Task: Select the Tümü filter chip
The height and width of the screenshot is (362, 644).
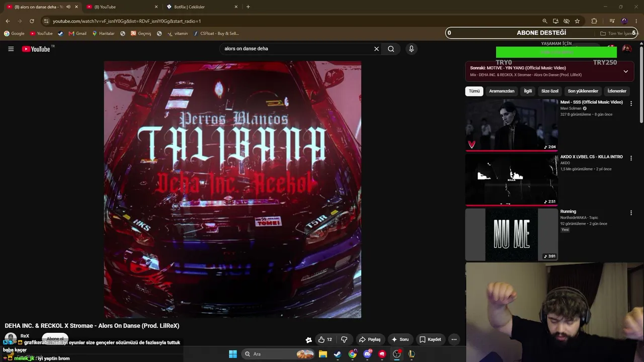Action: click(474, 91)
